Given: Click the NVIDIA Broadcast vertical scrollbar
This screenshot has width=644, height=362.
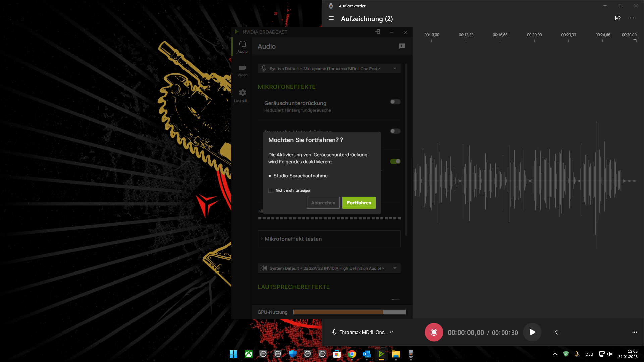Looking at the screenshot, I should [406, 149].
